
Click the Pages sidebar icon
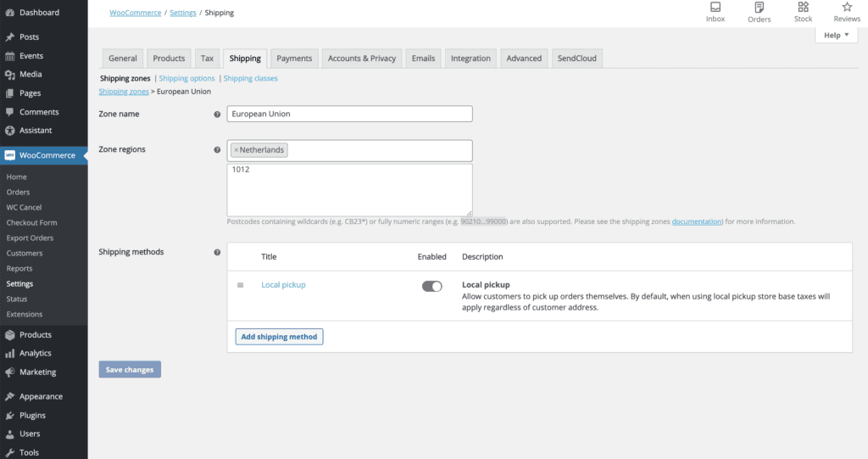pos(10,93)
